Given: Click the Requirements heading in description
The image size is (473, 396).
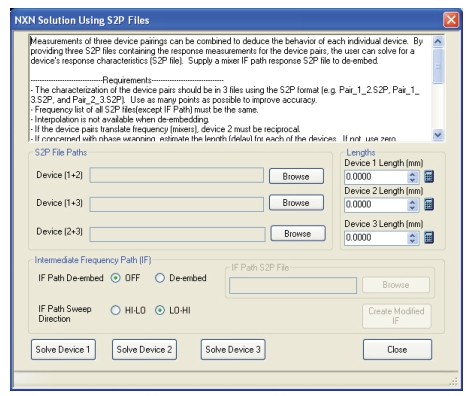Looking at the screenshot, I should (127, 80).
